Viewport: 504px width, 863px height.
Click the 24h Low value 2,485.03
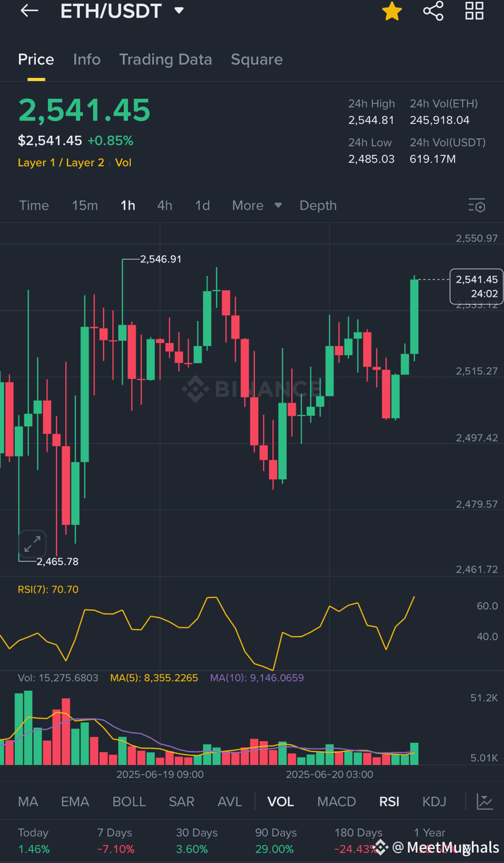[371, 159]
